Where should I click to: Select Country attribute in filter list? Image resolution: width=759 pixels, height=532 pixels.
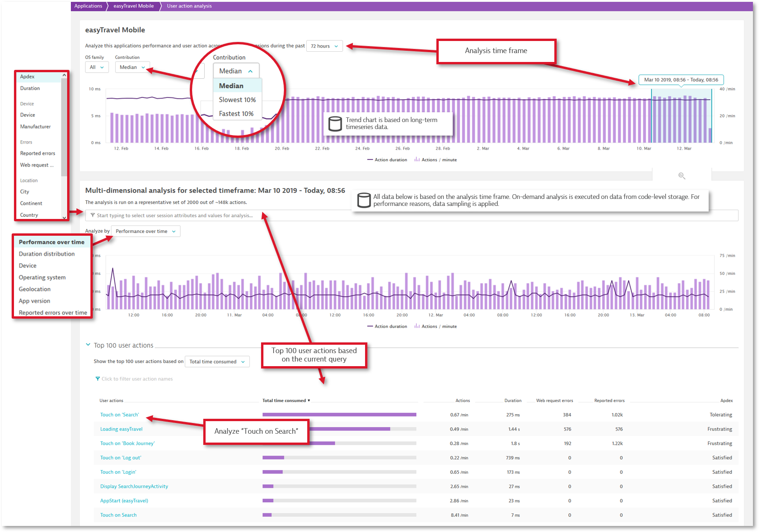pos(29,215)
